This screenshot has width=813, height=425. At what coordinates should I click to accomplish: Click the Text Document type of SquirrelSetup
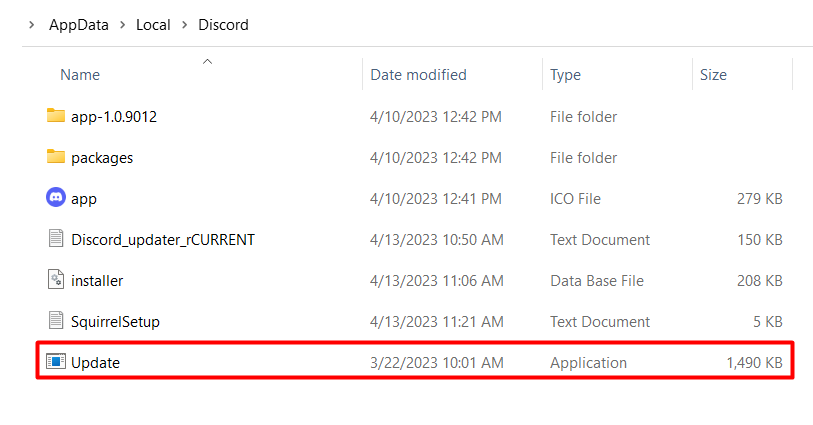tap(600, 321)
